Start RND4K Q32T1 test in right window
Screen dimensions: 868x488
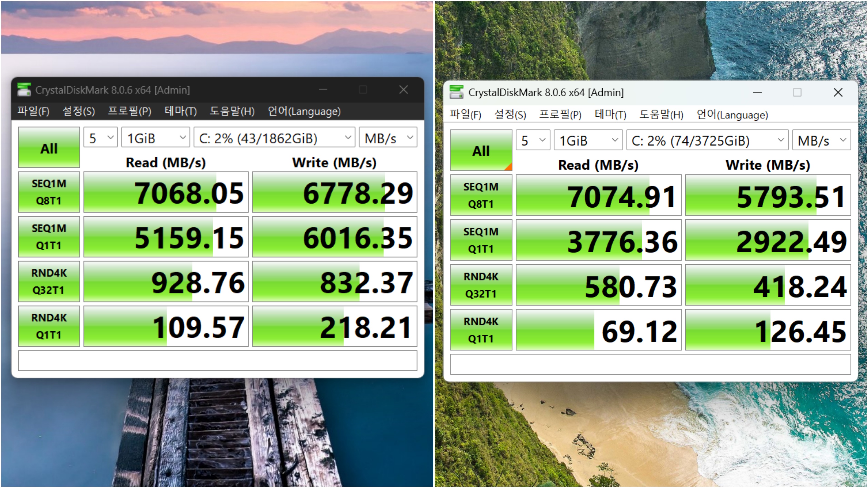click(481, 285)
